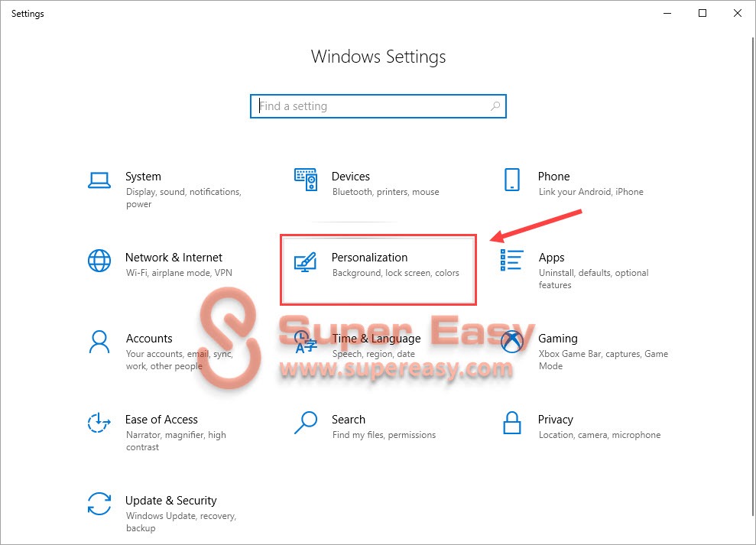Click the Accounts person icon
Viewport: 756px width, 545px height.
(99, 342)
